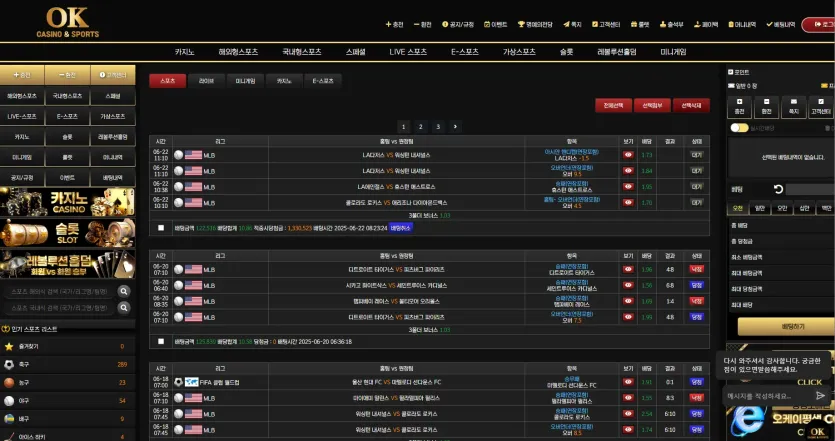This screenshot has width=835, height=441.
Task: Click eye icon for odds 1.96 row
Action: click(x=628, y=270)
